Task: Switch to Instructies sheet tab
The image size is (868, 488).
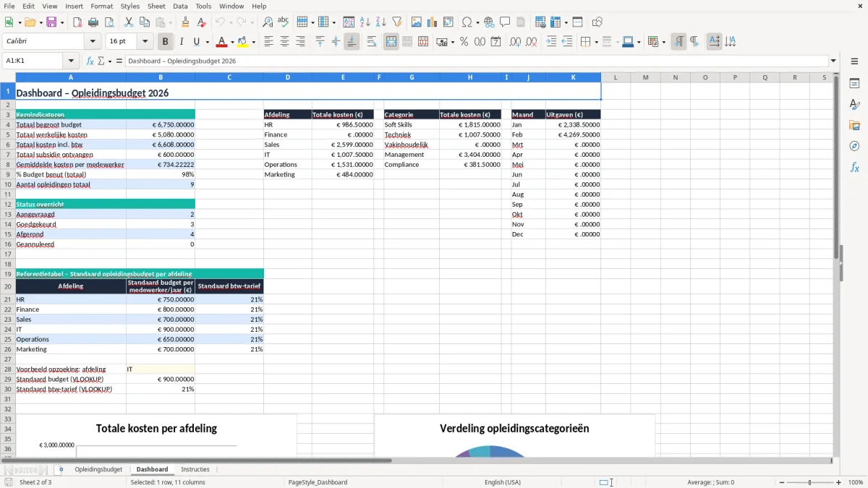Action: pos(195,470)
